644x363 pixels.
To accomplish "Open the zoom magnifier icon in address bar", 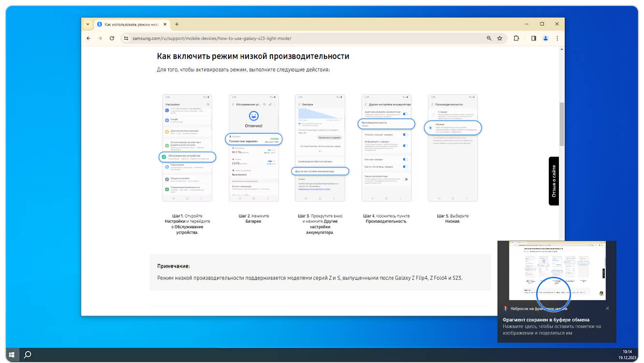I will pyautogui.click(x=489, y=38).
